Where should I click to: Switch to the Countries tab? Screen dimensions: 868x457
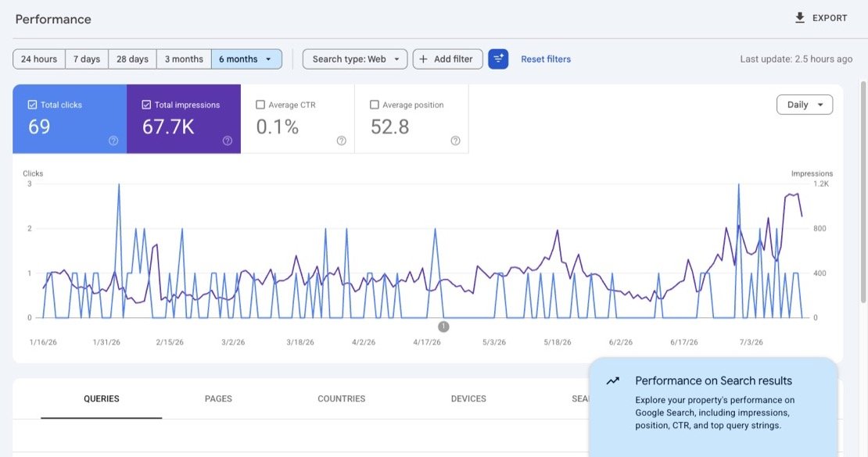(x=342, y=398)
